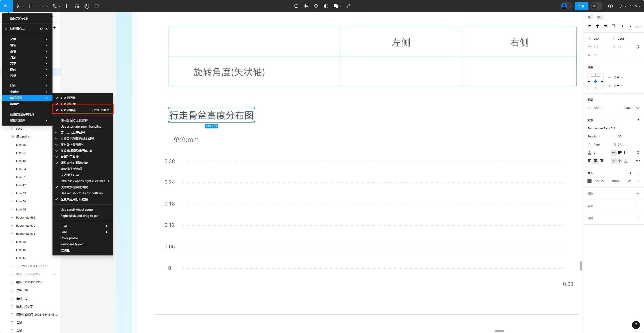Click the blue 分享 button
This screenshot has height=333, width=644.
click(x=581, y=6)
